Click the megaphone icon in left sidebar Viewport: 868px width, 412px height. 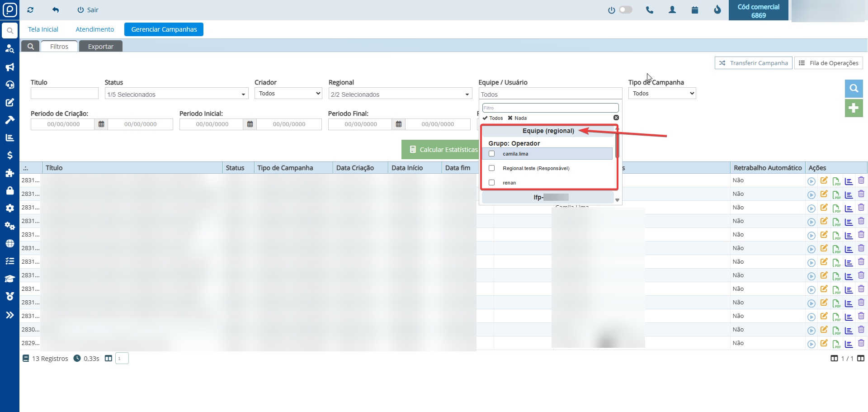[9, 67]
